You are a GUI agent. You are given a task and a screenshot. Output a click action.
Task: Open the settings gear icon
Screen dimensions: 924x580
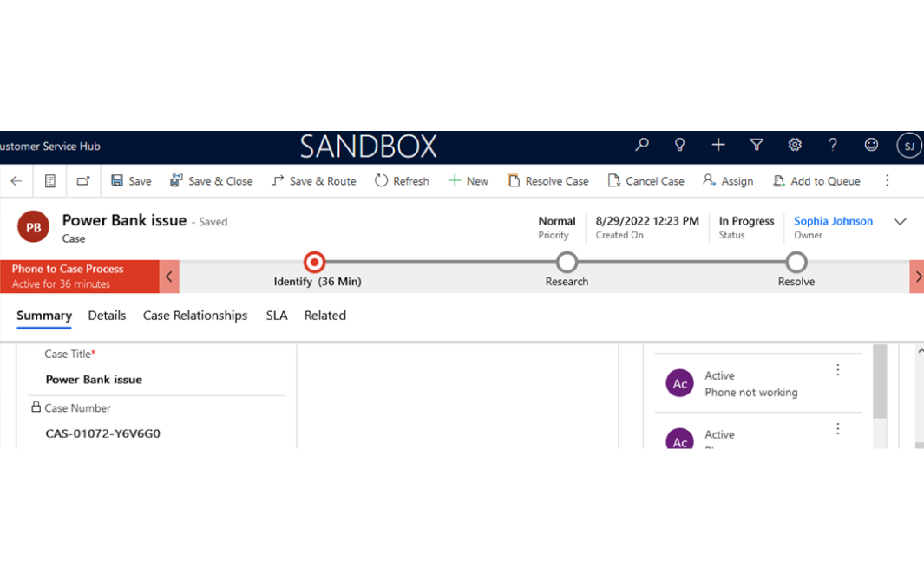(795, 146)
